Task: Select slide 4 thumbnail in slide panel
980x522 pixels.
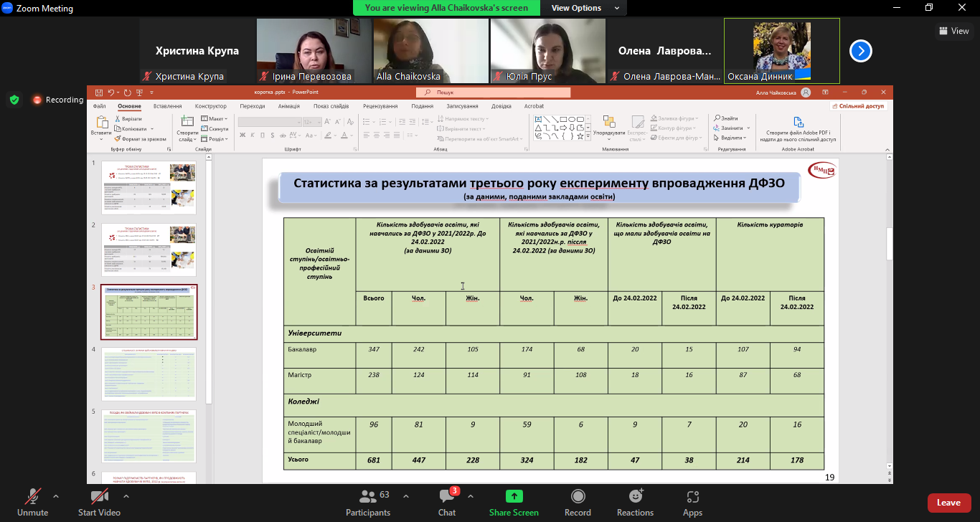Action: pyautogui.click(x=149, y=374)
